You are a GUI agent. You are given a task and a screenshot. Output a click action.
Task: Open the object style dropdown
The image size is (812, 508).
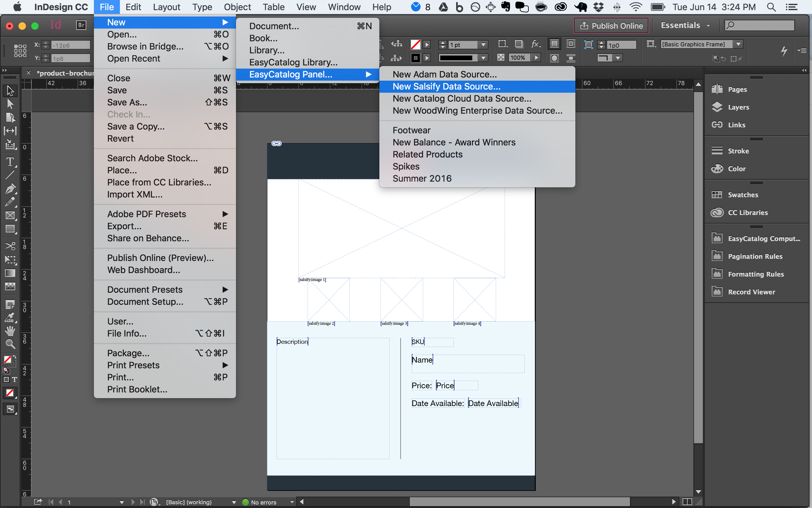point(738,44)
